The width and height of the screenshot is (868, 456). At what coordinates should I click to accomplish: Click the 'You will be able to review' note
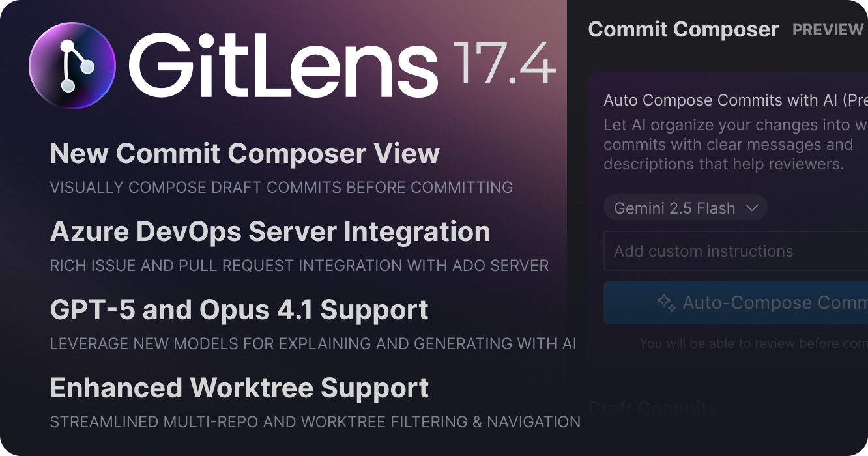click(x=753, y=343)
